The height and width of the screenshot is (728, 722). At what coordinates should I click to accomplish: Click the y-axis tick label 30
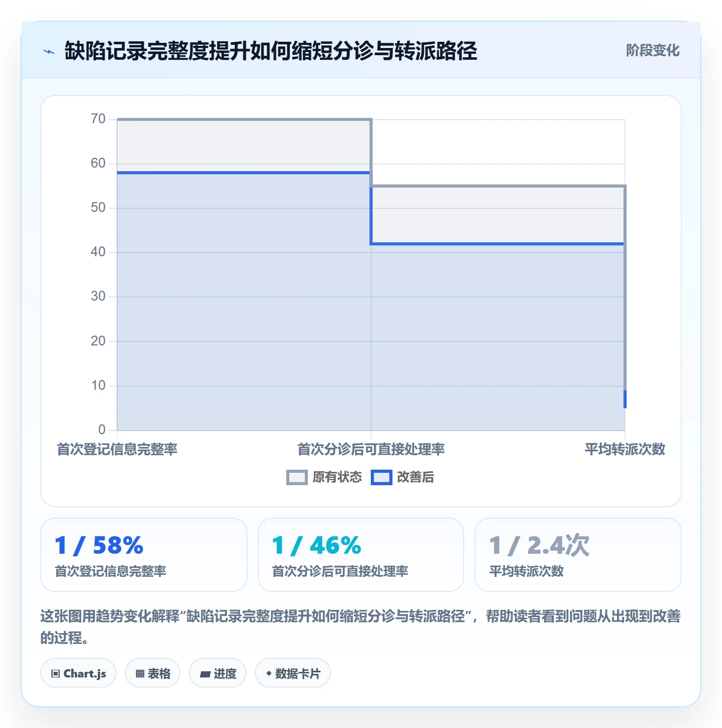tap(98, 296)
